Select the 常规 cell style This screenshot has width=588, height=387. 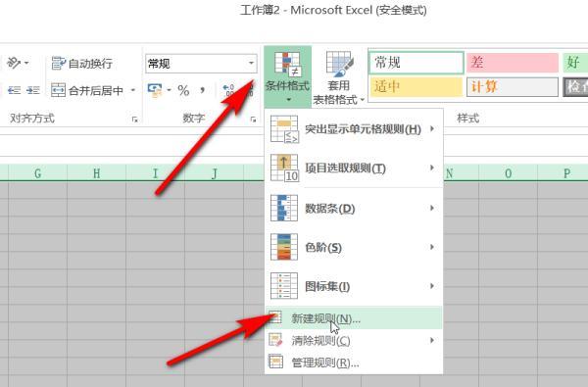[x=416, y=63]
